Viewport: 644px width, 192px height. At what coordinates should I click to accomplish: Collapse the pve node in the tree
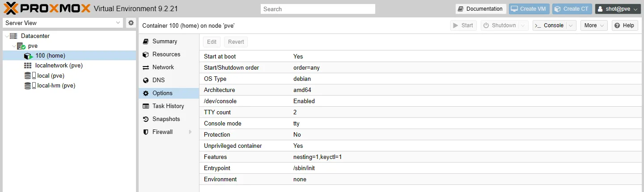click(13, 46)
